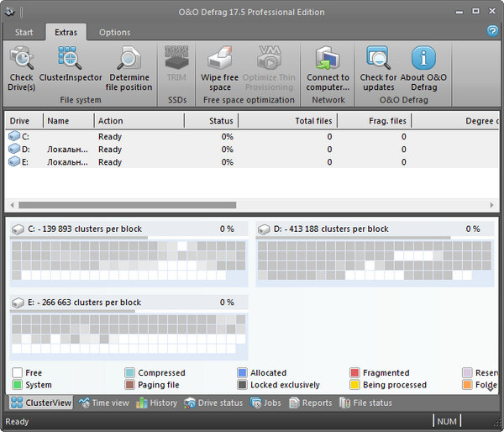Viewport: 504px width, 432px height.
Task: Launch the ClusterInspector tool
Action: point(70,64)
